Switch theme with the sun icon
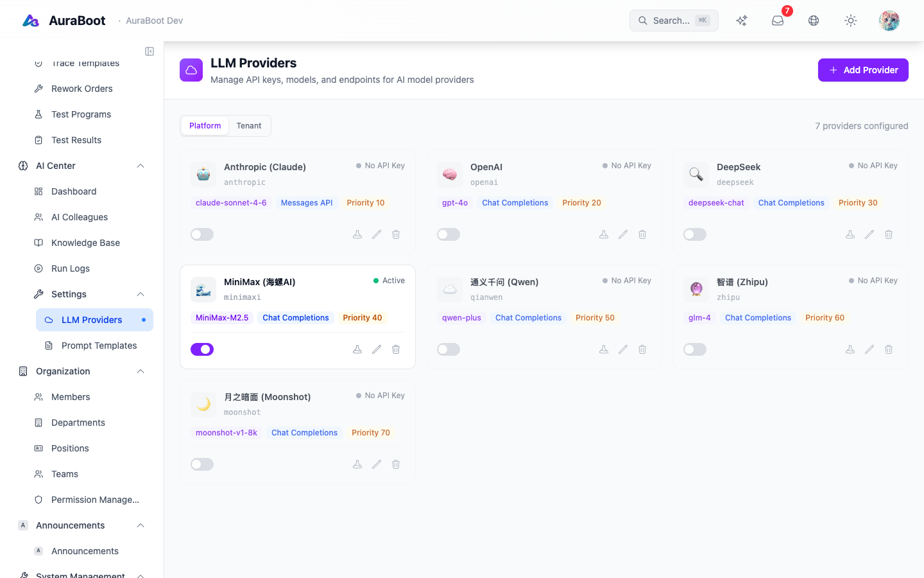Image resolution: width=924 pixels, height=578 pixels. 851,21
